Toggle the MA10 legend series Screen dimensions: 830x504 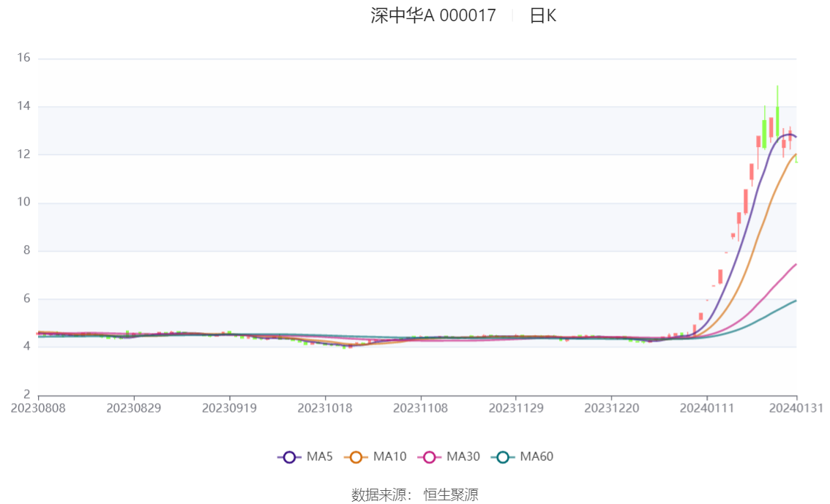(x=375, y=456)
